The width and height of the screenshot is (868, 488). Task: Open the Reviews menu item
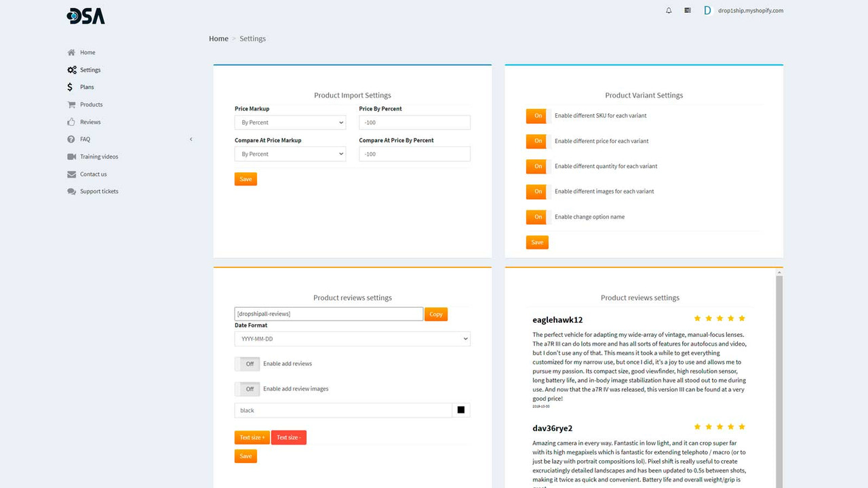[x=90, y=122]
